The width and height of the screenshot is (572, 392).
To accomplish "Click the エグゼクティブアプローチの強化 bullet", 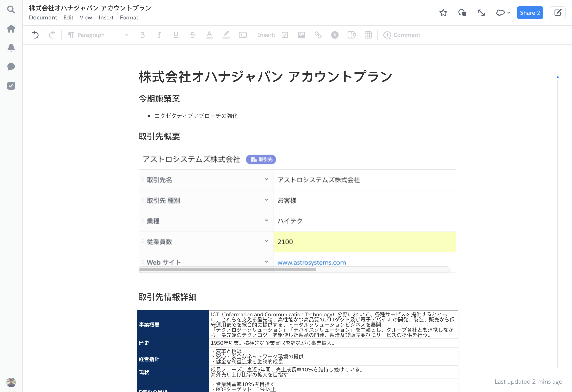I will 196,116.
